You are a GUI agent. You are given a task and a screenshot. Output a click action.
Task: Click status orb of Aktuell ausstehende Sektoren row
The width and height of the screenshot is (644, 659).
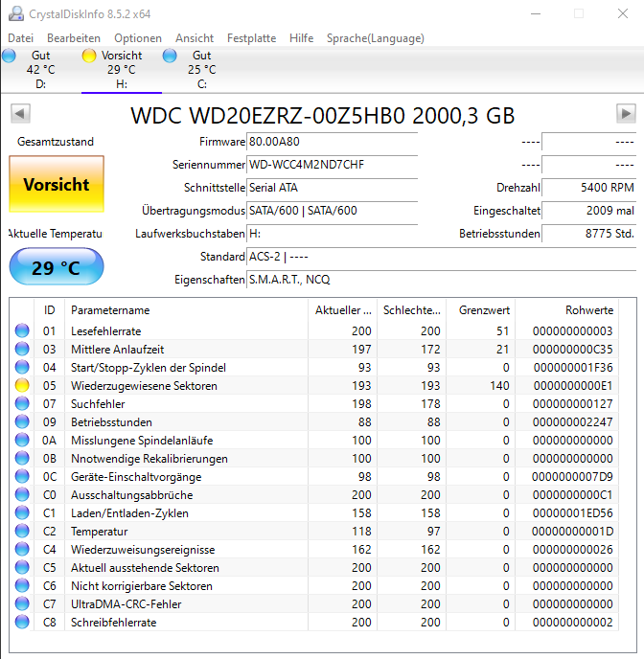coord(22,567)
